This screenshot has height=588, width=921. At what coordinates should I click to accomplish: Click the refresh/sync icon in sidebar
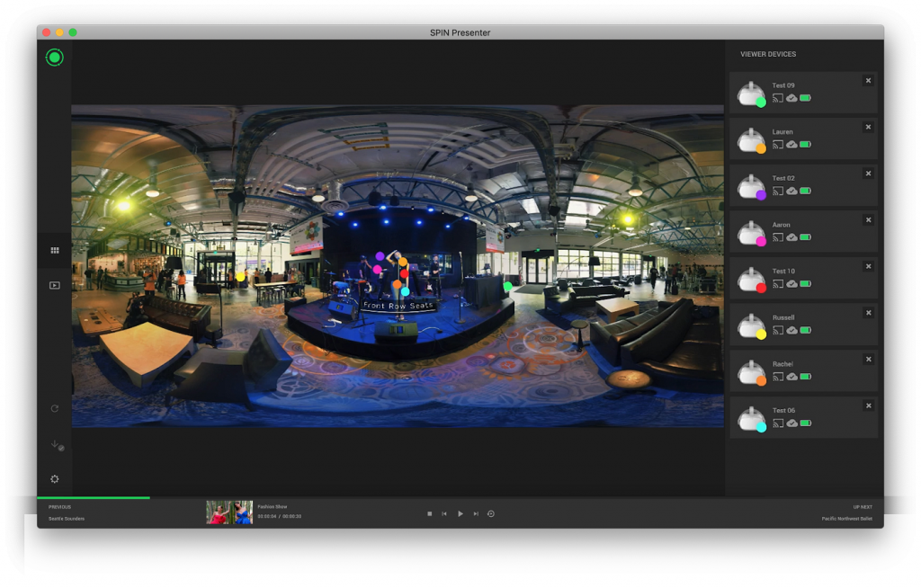54,407
